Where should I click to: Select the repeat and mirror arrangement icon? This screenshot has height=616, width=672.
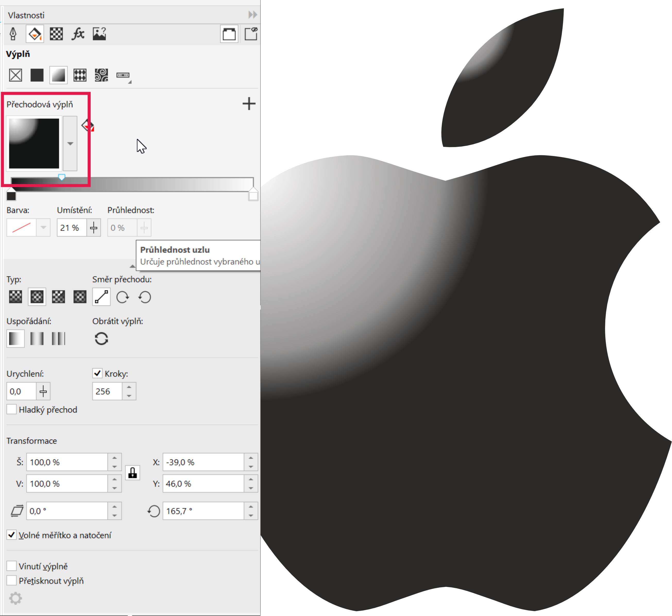pyautogui.click(x=37, y=339)
